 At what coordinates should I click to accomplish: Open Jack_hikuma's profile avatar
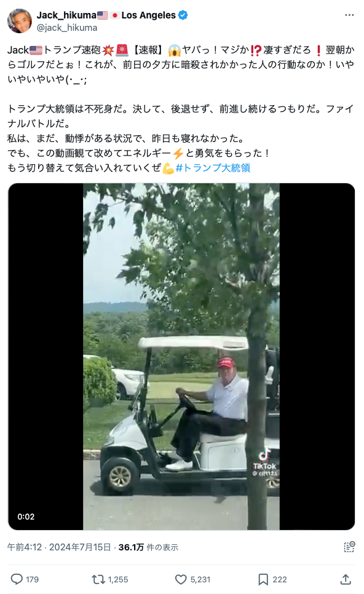[x=20, y=21]
